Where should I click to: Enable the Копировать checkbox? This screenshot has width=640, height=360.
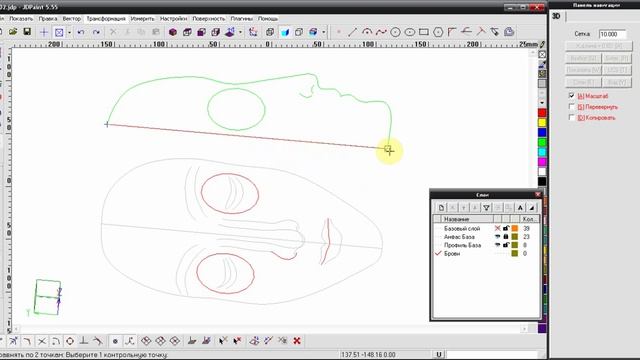[x=571, y=117]
